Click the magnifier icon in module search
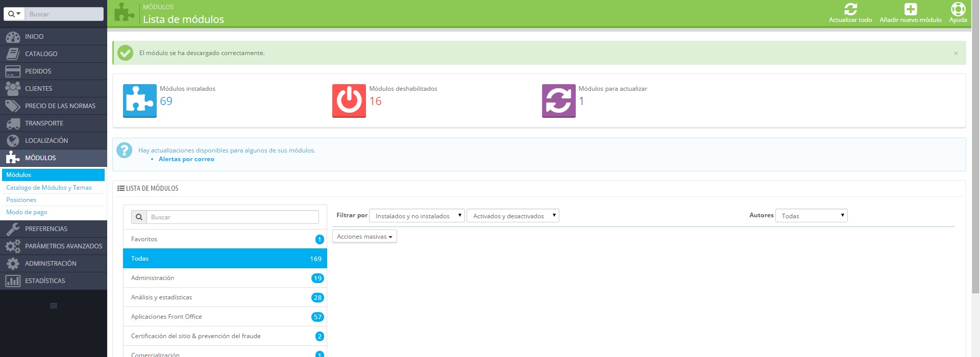This screenshot has width=980, height=357. point(139,217)
